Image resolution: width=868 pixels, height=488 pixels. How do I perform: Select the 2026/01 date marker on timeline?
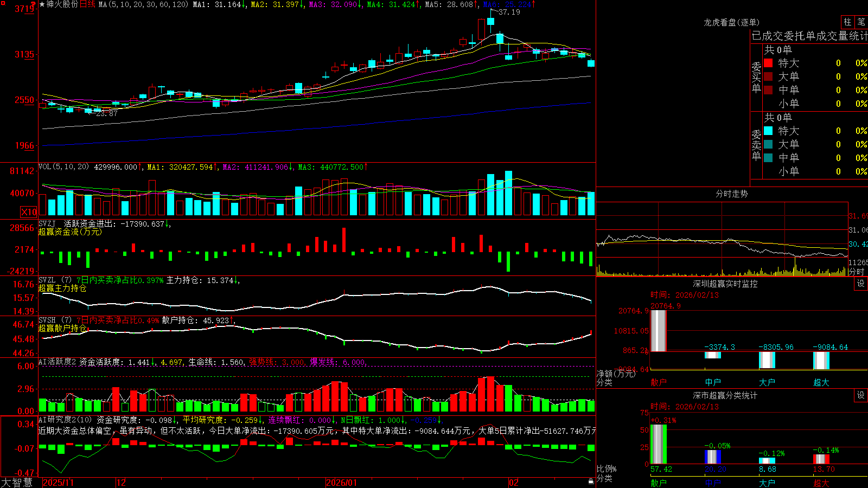[x=342, y=483]
